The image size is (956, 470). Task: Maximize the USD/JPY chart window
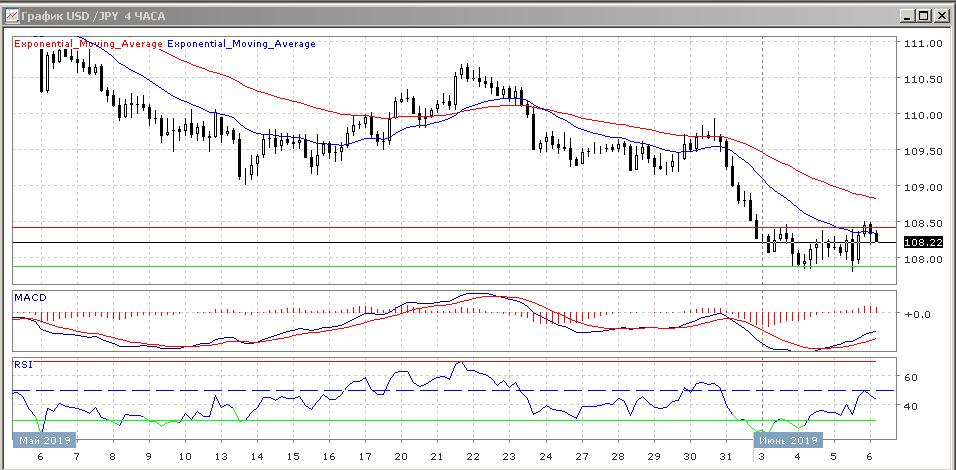(x=924, y=16)
